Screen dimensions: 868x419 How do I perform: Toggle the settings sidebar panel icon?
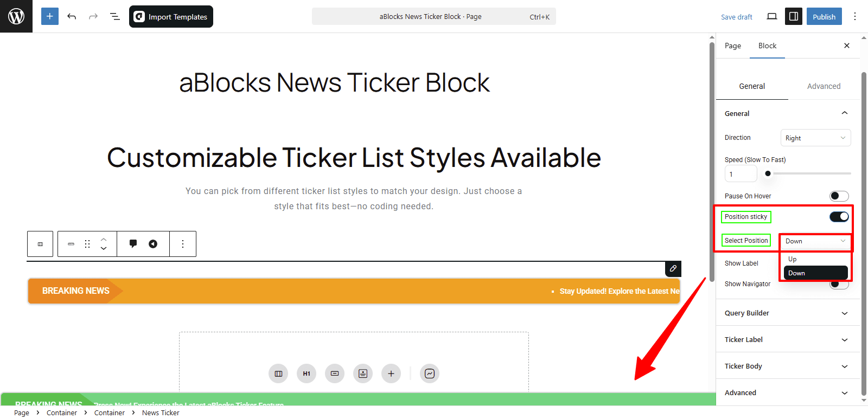click(x=794, y=16)
